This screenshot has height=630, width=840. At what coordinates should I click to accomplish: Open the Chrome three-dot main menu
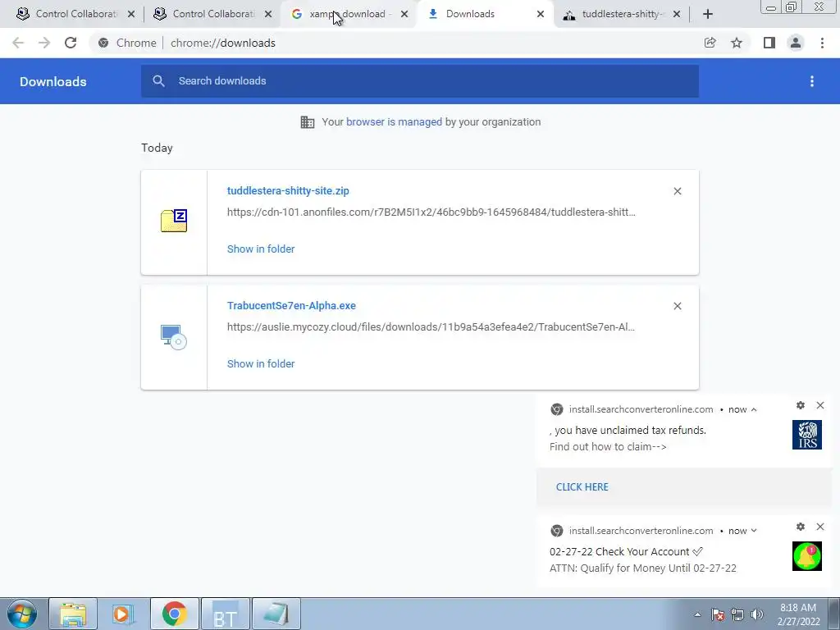(x=822, y=43)
